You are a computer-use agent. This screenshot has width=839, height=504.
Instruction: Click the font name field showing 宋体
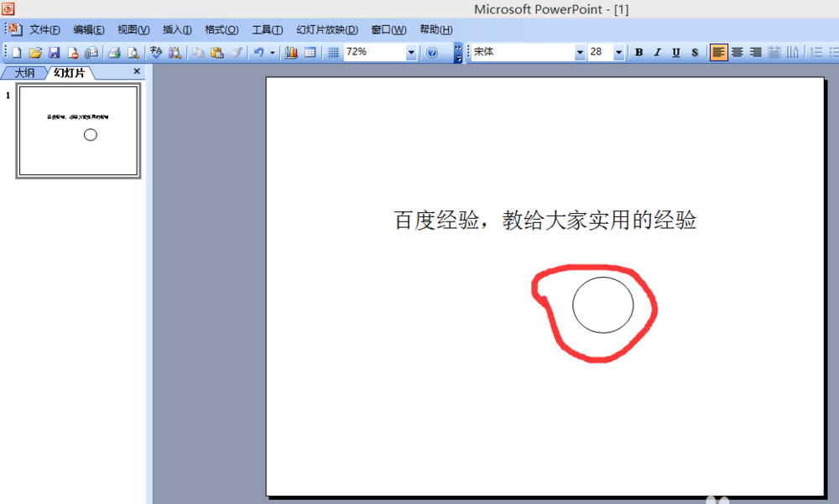click(x=523, y=53)
